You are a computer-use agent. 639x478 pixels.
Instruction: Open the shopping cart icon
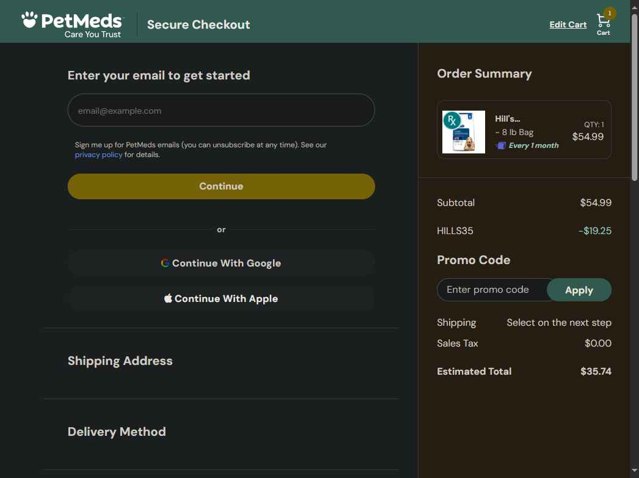click(603, 24)
